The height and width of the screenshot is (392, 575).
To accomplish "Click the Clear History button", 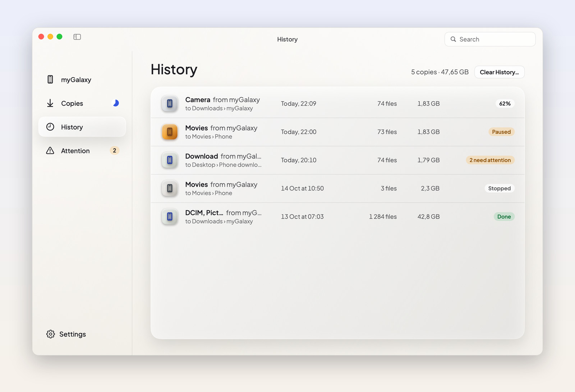I will click(x=499, y=72).
